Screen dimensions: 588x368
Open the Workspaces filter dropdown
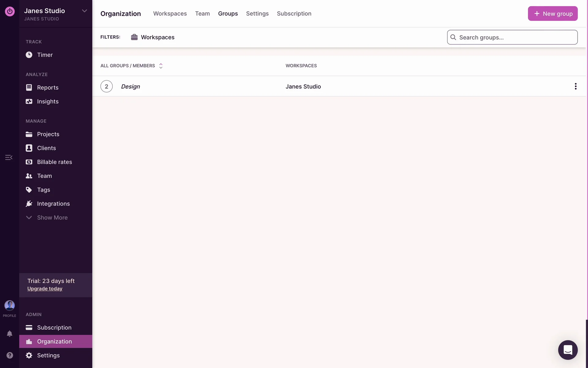click(153, 37)
